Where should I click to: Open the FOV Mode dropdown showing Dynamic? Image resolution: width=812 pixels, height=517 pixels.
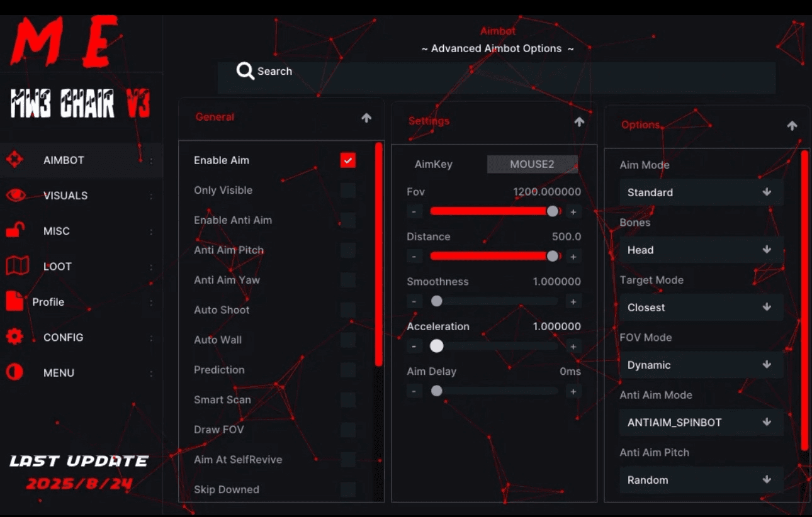pos(701,365)
